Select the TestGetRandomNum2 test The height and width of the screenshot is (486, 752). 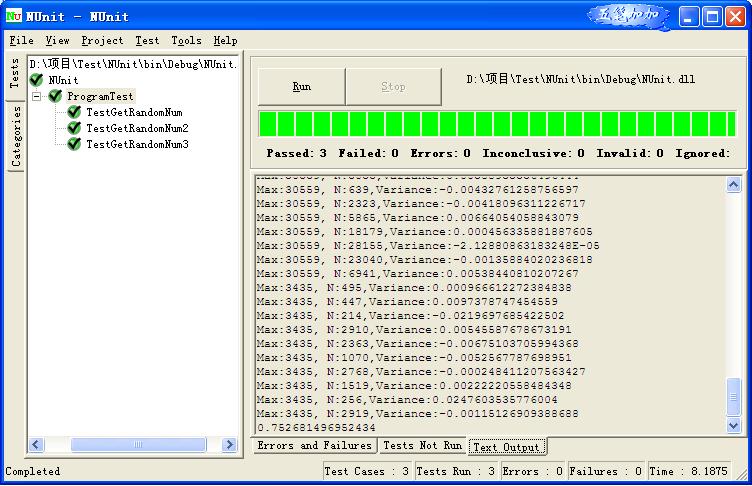point(137,128)
